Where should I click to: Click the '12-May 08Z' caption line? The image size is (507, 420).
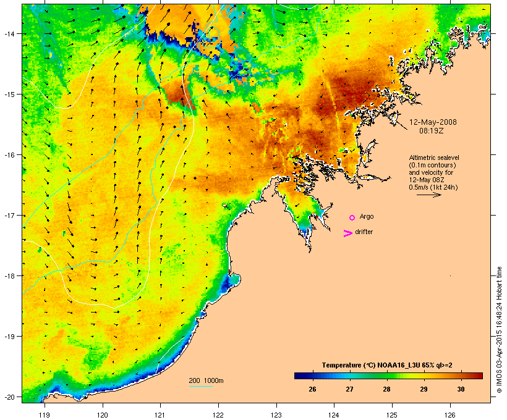[427, 180]
